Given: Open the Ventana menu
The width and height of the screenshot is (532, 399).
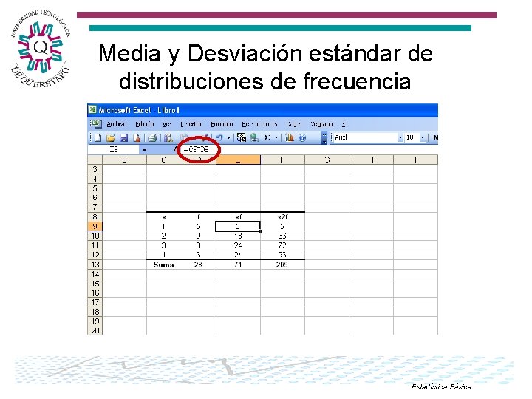Looking at the screenshot, I should (321, 124).
